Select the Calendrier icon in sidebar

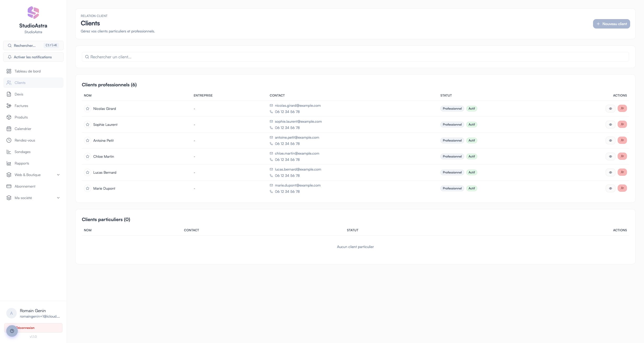9,128
